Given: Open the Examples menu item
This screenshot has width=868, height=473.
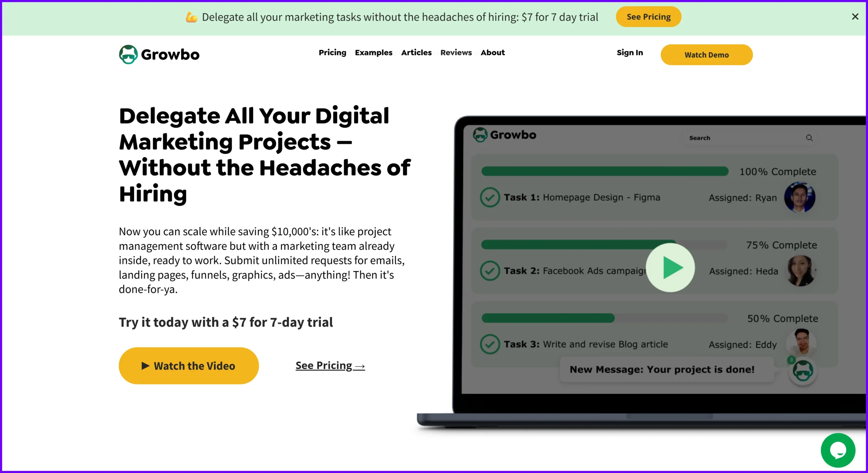Looking at the screenshot, I should pos(374,53).
